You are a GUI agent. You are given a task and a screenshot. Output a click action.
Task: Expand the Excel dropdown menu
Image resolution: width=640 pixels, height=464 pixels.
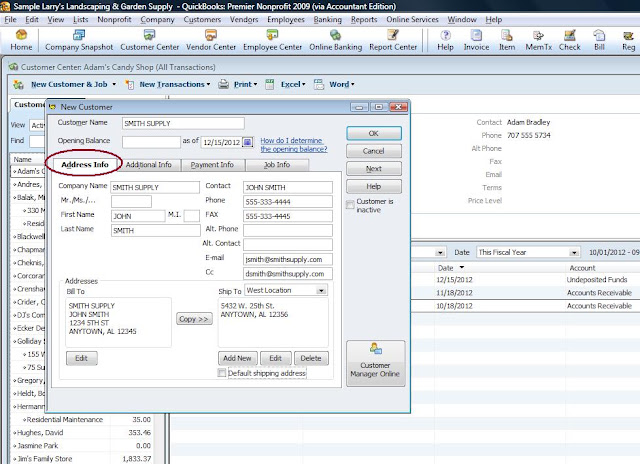(304, 84)
